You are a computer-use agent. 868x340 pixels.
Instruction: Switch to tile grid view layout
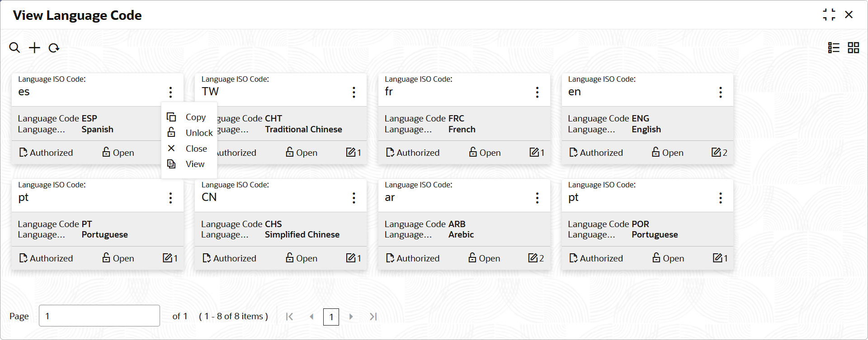coord(853,47)
